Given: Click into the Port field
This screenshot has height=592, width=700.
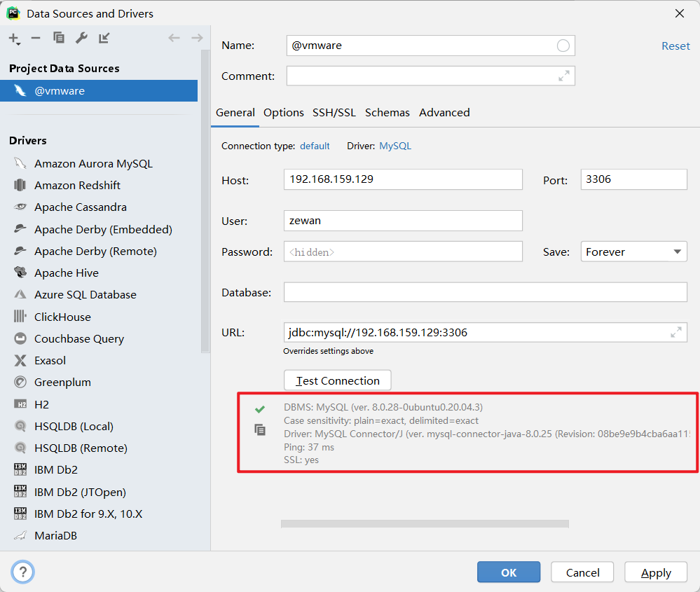Looking at the screenshot, I should [633, 179].
